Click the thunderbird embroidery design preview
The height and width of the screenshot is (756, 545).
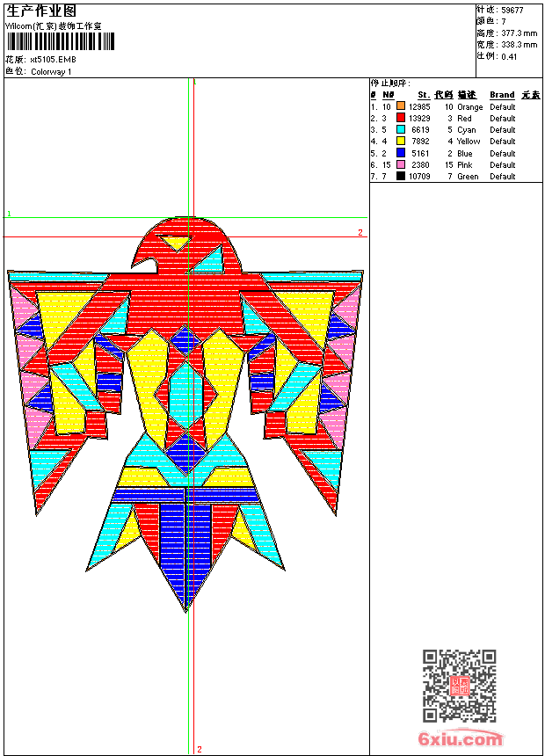click(x=185, y=415)
